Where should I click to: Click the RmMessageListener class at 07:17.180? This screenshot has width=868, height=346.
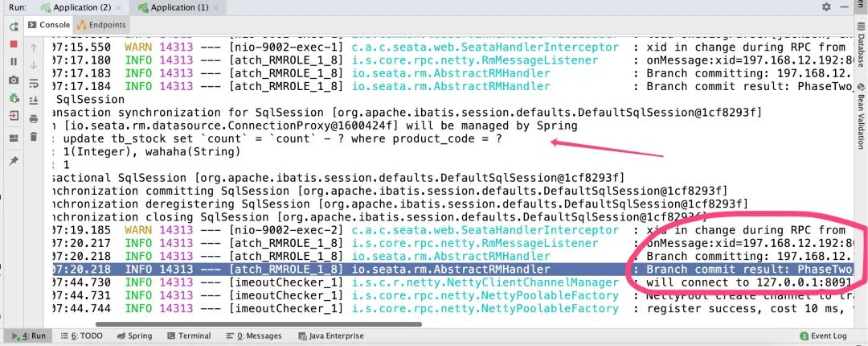click(474, 60)
